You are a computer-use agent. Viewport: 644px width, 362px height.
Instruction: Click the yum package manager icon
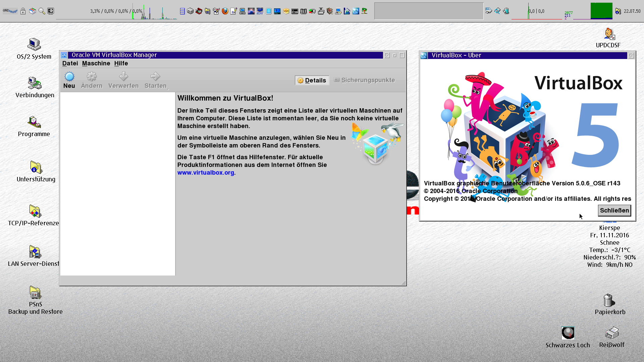point(286,11)
